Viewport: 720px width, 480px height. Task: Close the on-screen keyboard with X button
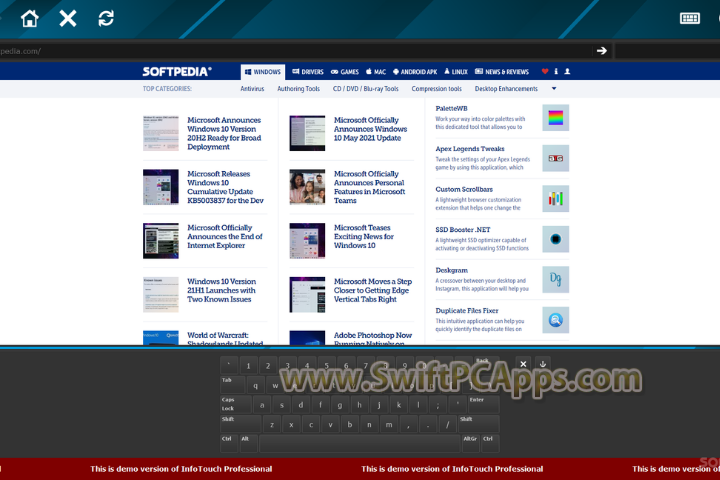(x=523, y=364)
